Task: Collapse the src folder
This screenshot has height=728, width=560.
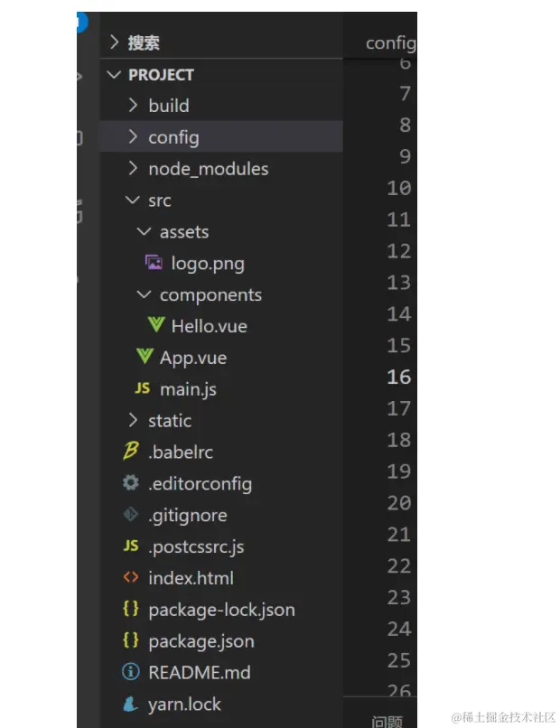Action: (x=133, y=201)
